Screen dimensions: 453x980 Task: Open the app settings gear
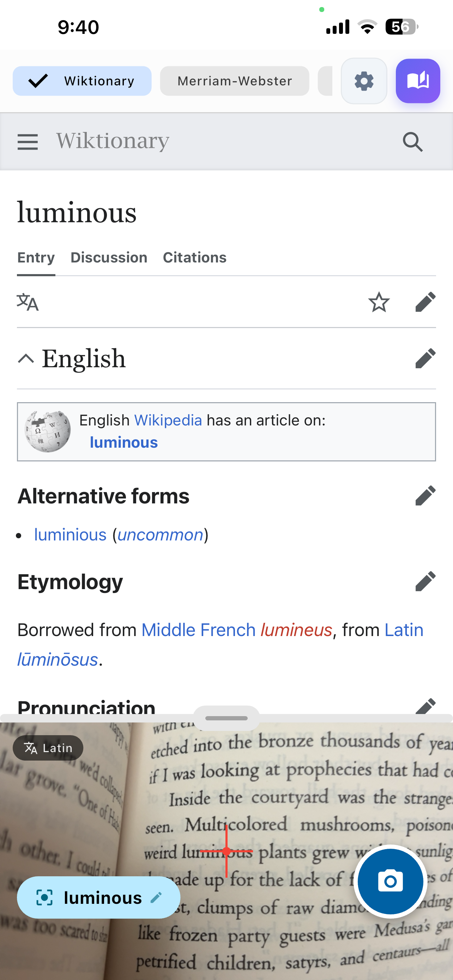(x=364, y=81)
